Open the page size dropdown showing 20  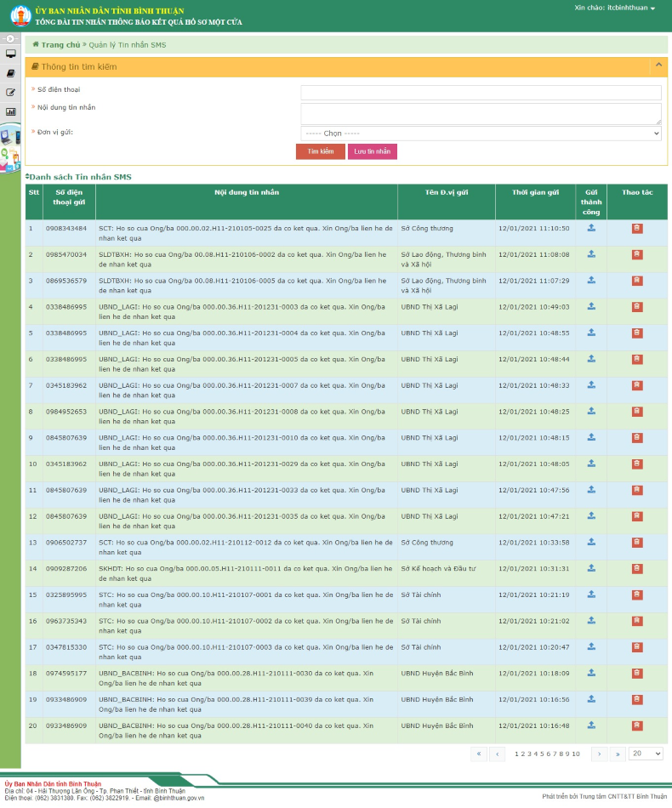click(x=646, y=754)
